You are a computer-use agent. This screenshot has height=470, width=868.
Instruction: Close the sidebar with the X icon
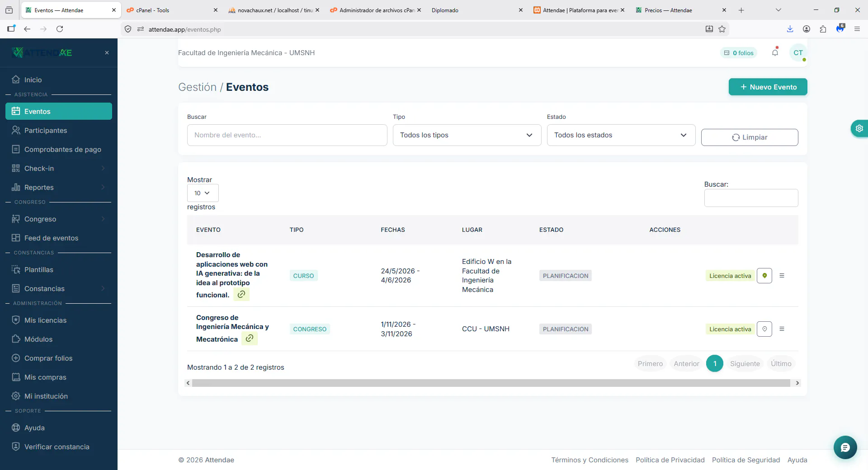pyautogui.click(x=107, y=53)
